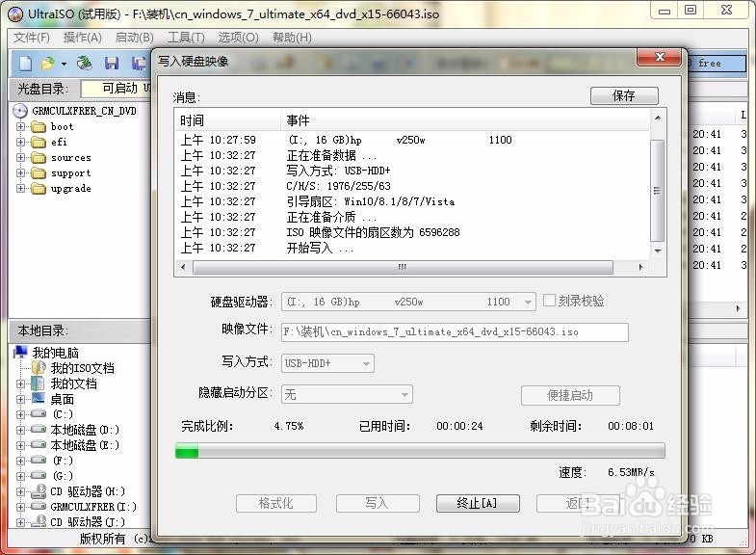Click the 事件 column header
This screenshot has width=756, height=555.
coord(464,120)
